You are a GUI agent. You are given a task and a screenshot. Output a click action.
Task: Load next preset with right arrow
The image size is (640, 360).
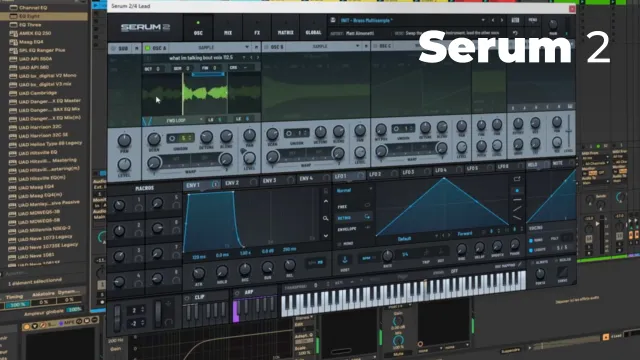(x=502, y=20)
